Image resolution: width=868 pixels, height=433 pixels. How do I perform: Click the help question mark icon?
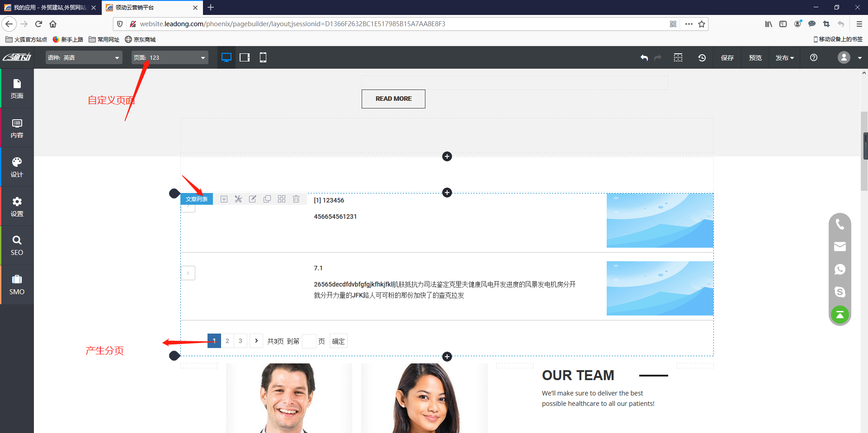[814, 58]
